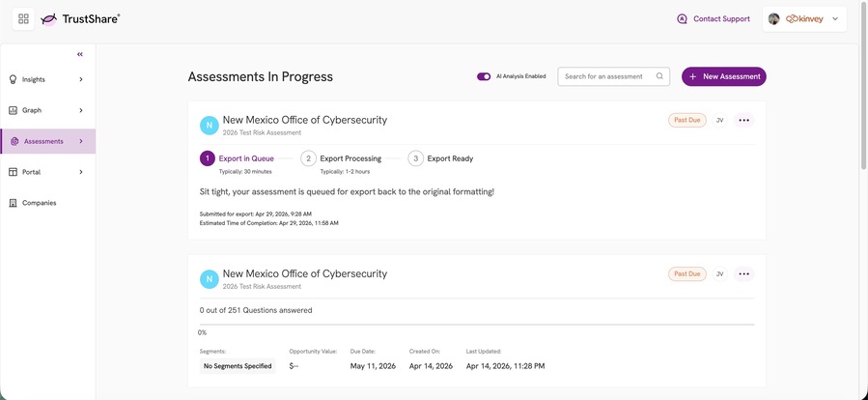Viewport: 868px width, 400px height.
Task: Click the No Segments Specified tag
Action: pyautogui.click(x=238, y=366)
